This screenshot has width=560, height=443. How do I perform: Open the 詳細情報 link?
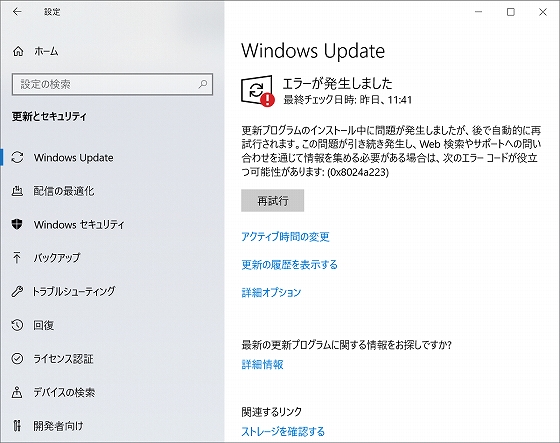[262, 364]
